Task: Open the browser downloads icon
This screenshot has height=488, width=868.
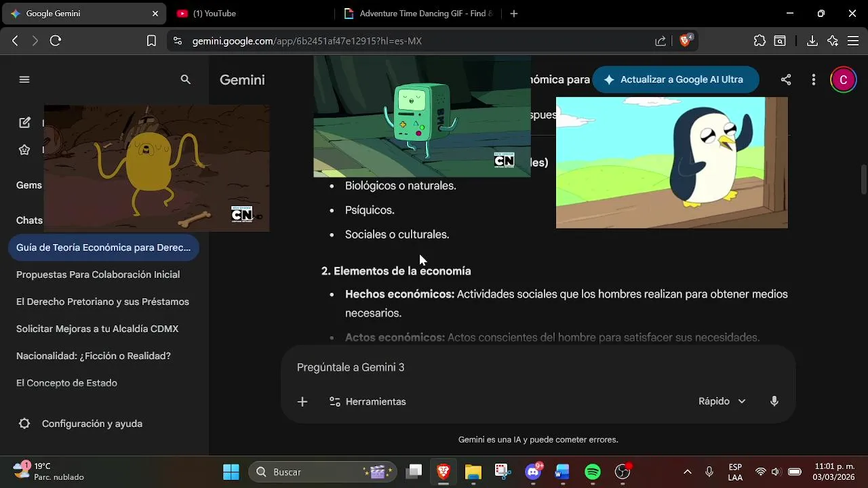Action: tap(812, 41)
